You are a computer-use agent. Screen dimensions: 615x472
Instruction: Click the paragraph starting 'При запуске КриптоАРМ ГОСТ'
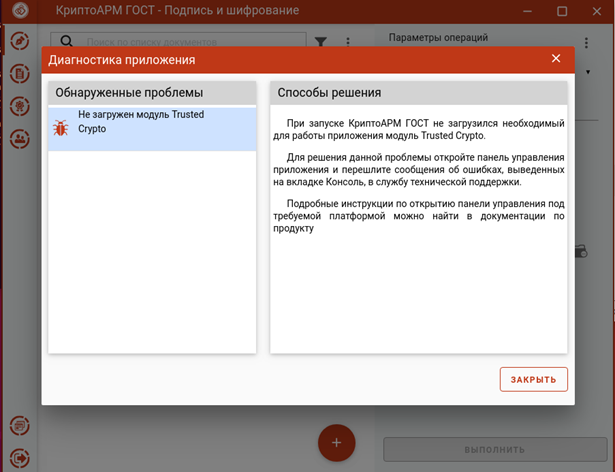[x=419, y=129]
